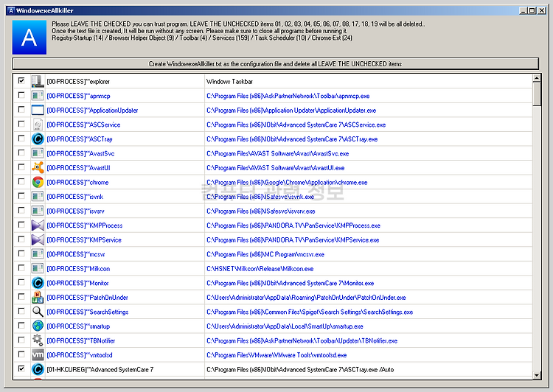This screenshot has width=553, height=392.
Task: Check the AvastUI process checkbox
Action: [x=21, y=167]
